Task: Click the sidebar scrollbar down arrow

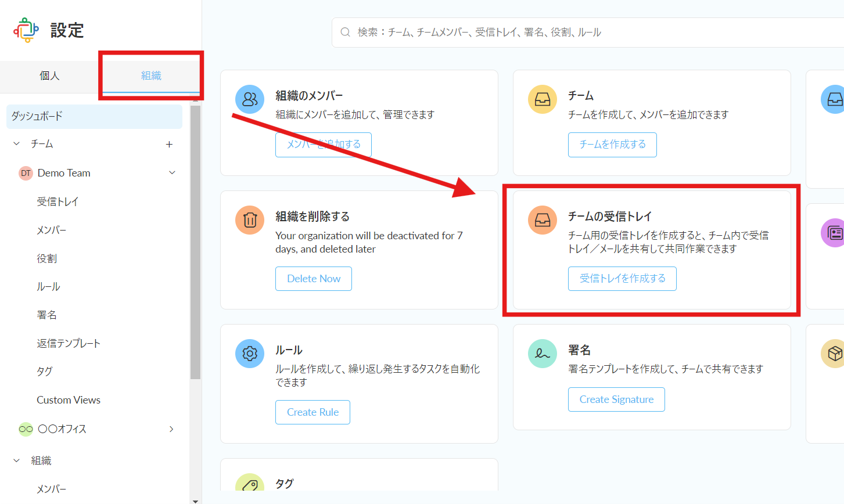Action: (195, 501)
